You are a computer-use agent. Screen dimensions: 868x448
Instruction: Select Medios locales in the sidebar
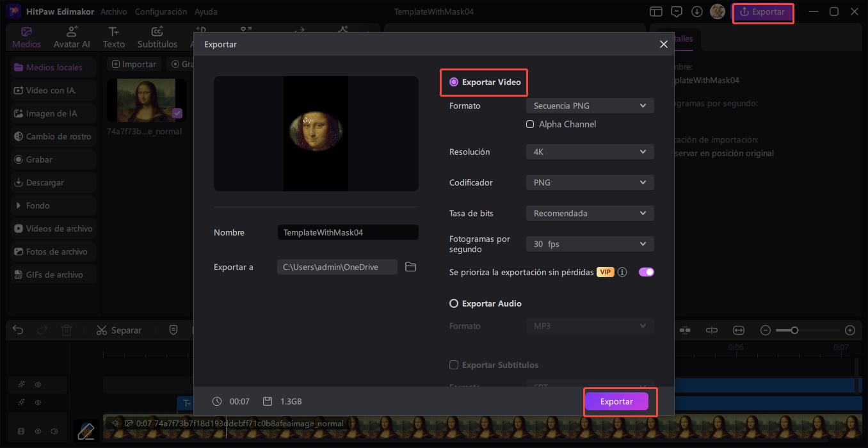(51, 67)
